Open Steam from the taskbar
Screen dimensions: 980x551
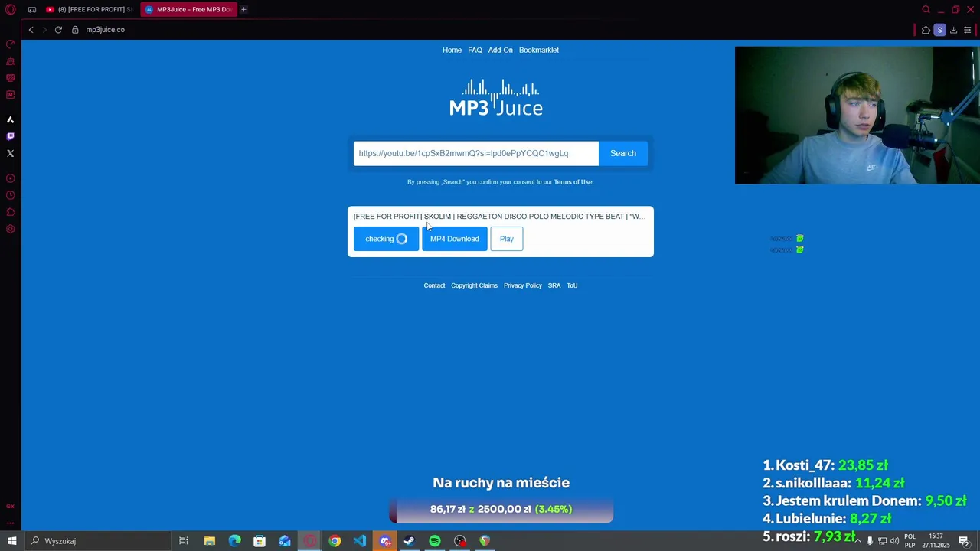(x=410, y=541)
